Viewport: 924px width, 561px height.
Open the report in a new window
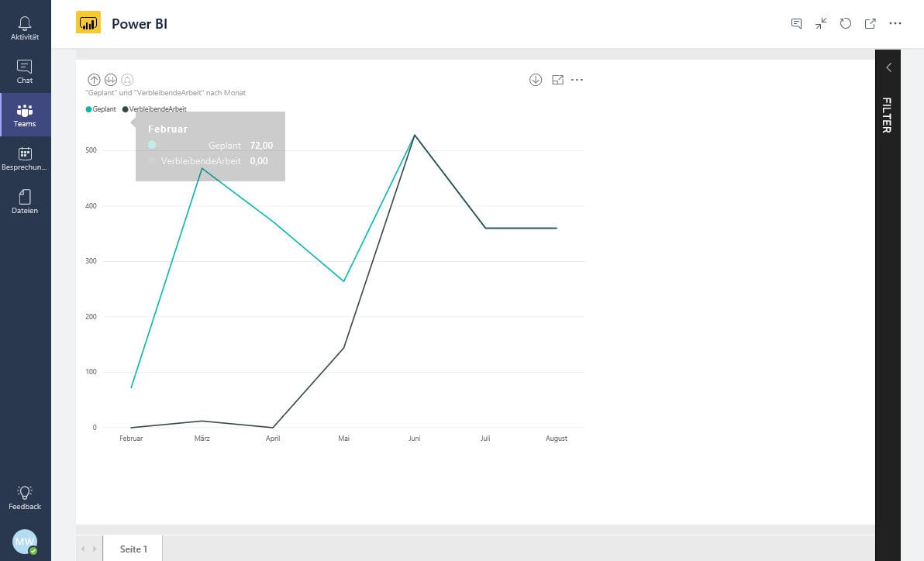[871, 23]
